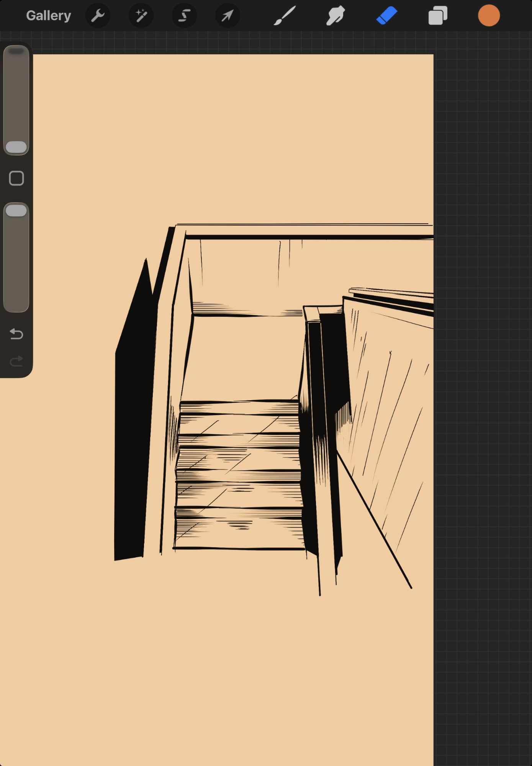The height and width of the screenshot is (766, 532).
Task: Tap the top of brush size slider track
Action: coord(16,54)
